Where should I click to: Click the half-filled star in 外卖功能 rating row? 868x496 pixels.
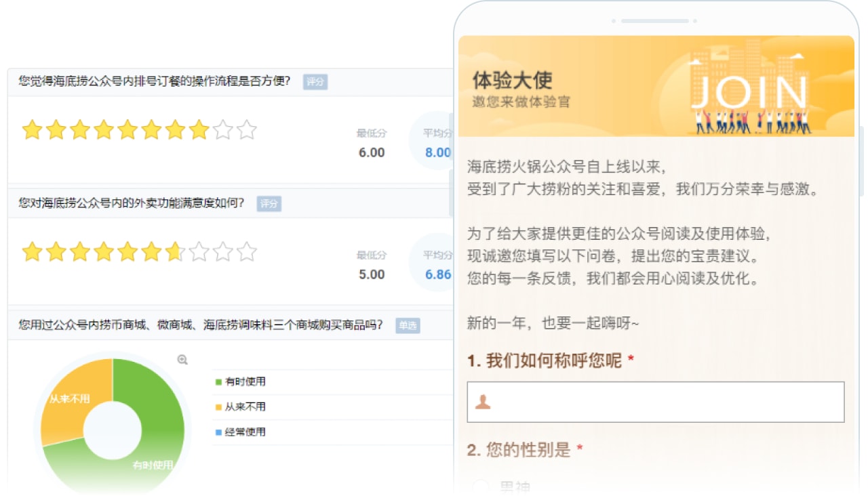pos(175,252)
